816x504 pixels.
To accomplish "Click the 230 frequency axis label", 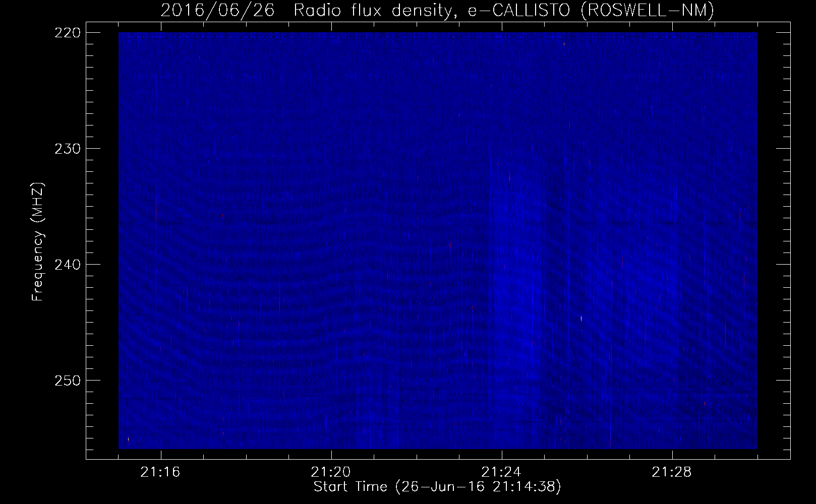I will (68, 149).
